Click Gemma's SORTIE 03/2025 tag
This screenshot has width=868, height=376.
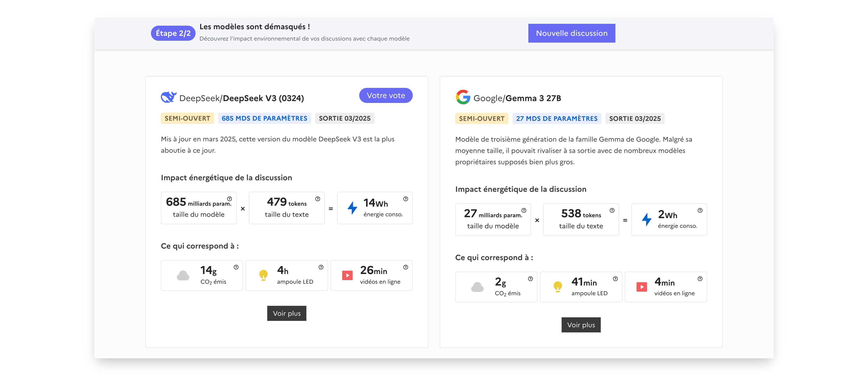pyautogui.click(x=635, y=119)
